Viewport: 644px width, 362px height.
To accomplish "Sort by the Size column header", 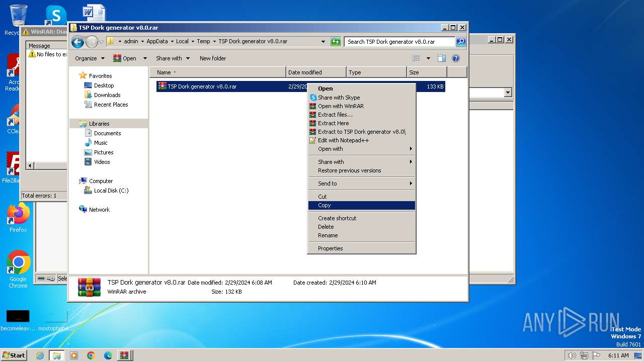I will [x=427, y=72].
